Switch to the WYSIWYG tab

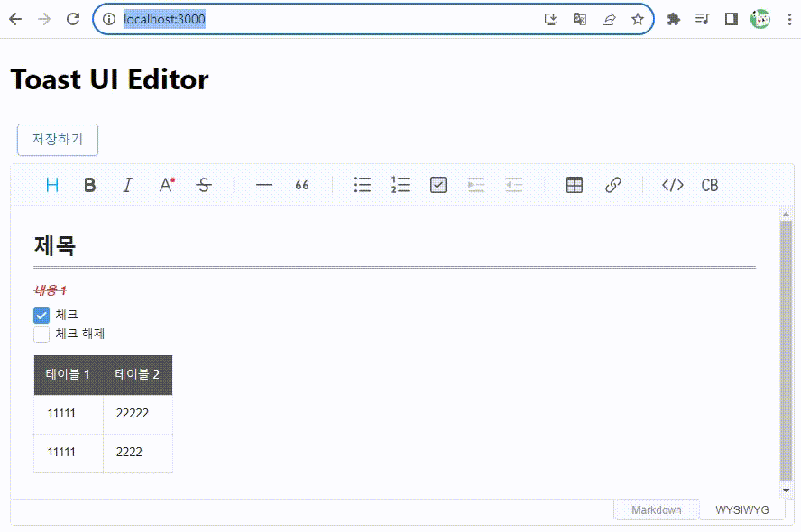tap(741, 509)
